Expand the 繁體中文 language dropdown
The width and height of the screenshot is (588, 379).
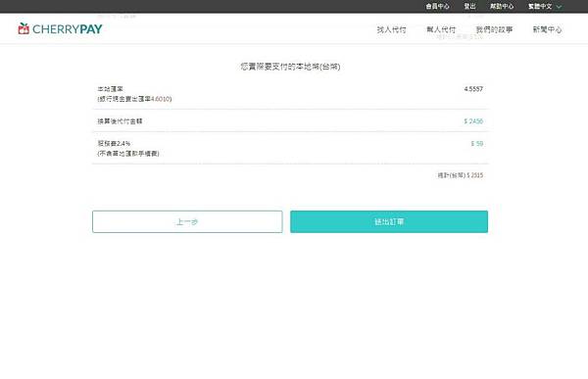(545, 7)
